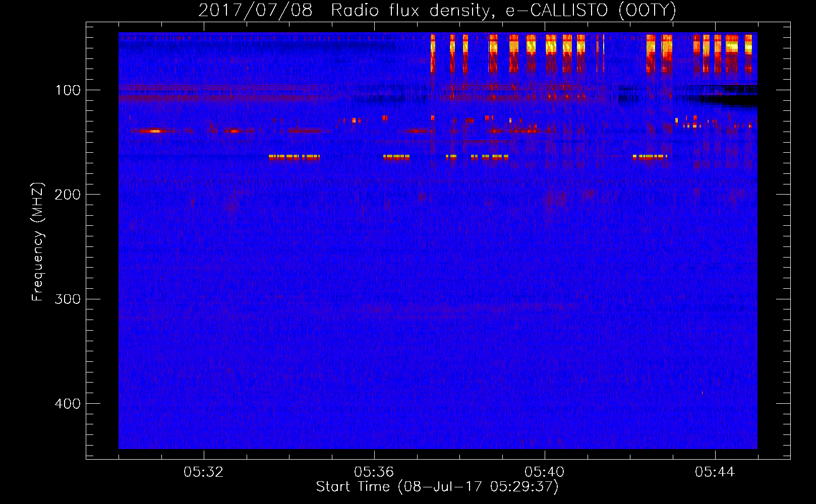The image size is (816, 504).
Task: Click the 300 frequency tick label
Action: click(68, 299)
